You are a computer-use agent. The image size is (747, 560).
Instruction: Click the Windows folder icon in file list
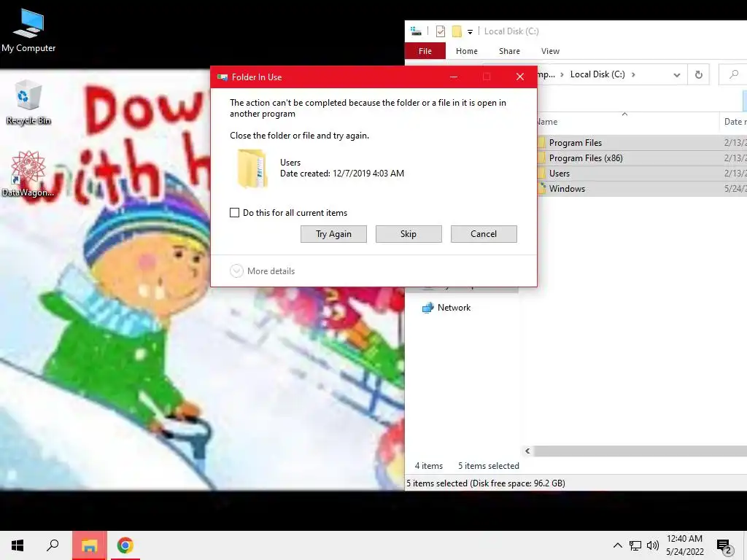pyautogui.click(x=542, y=189)
